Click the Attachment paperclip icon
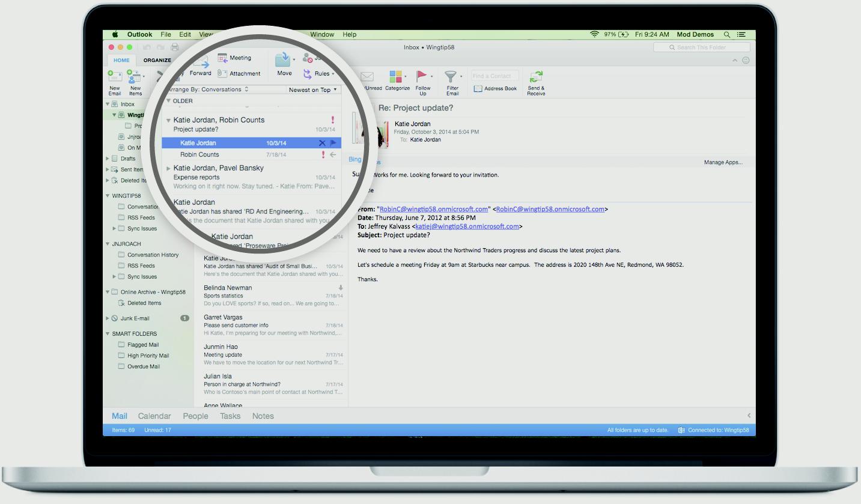Image resolution: width=861 pixels, height=504 pixels. click(222, 73)
